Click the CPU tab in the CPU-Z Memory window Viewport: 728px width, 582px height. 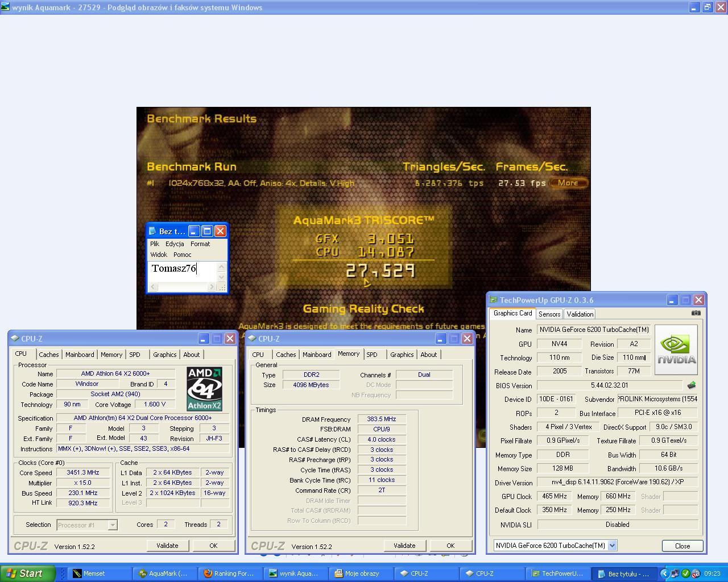coord(258,354)
